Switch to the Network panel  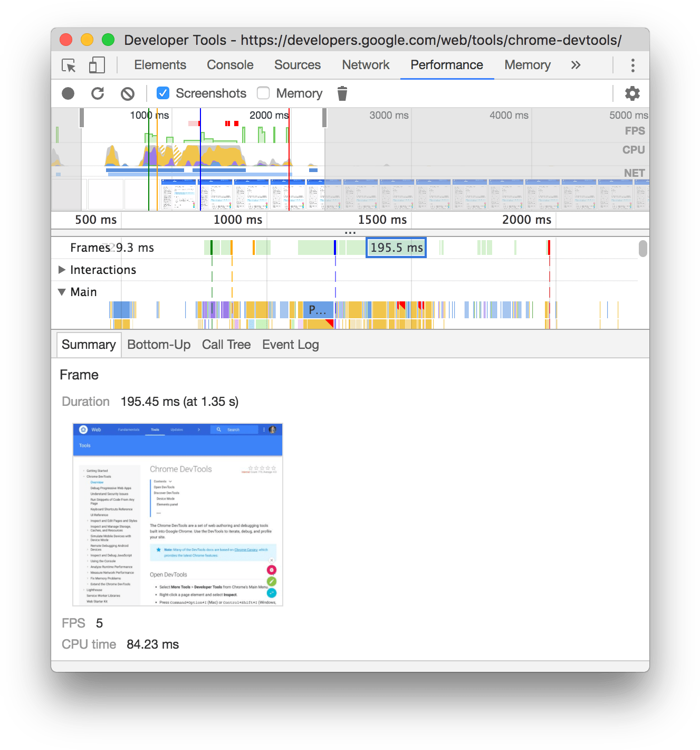coord(366,65)
